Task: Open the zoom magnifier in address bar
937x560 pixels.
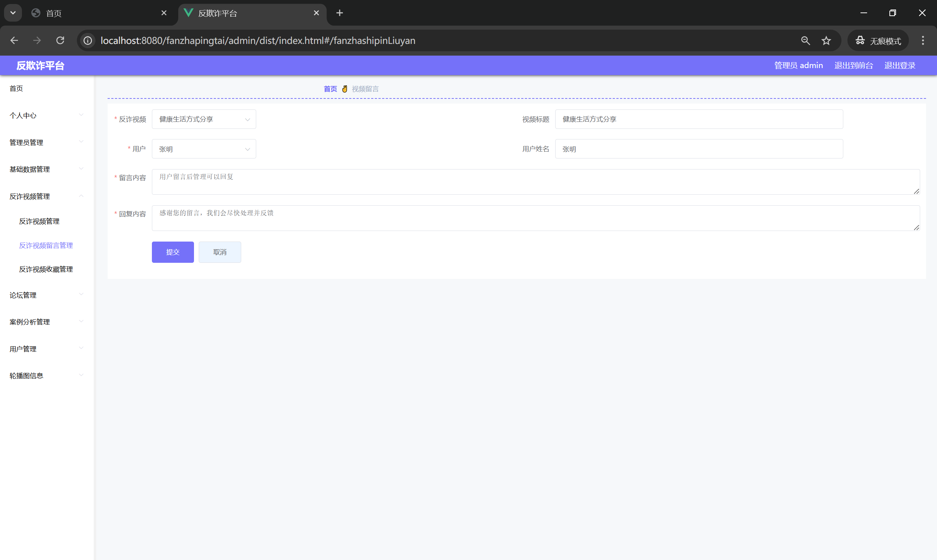Action: click(x=805, y=40)
